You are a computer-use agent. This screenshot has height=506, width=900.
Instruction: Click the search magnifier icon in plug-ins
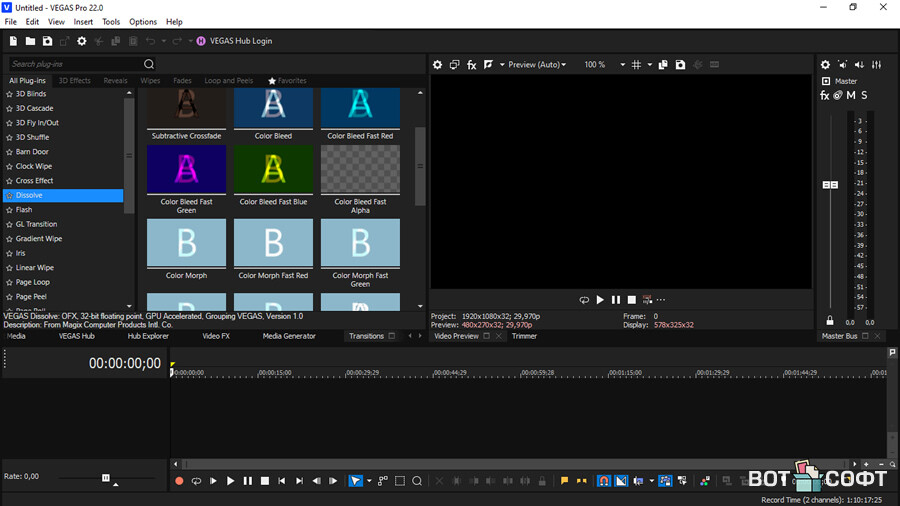(x=149, y=64)
